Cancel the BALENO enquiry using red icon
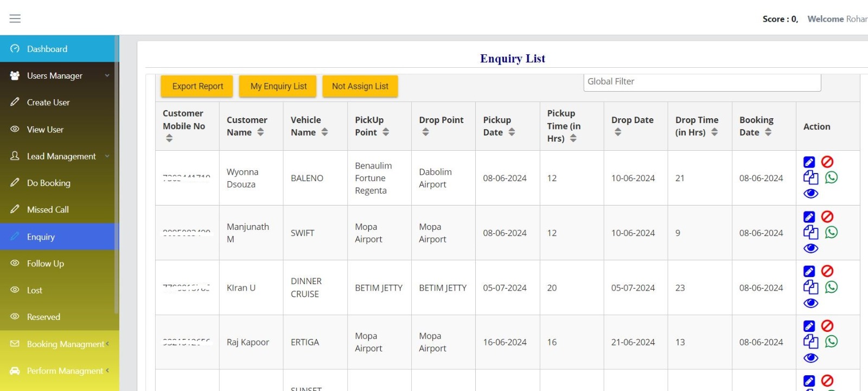Image resolution: width=868 pixels, height=391 pixels. pyautogui.click(x=827, y=162)
